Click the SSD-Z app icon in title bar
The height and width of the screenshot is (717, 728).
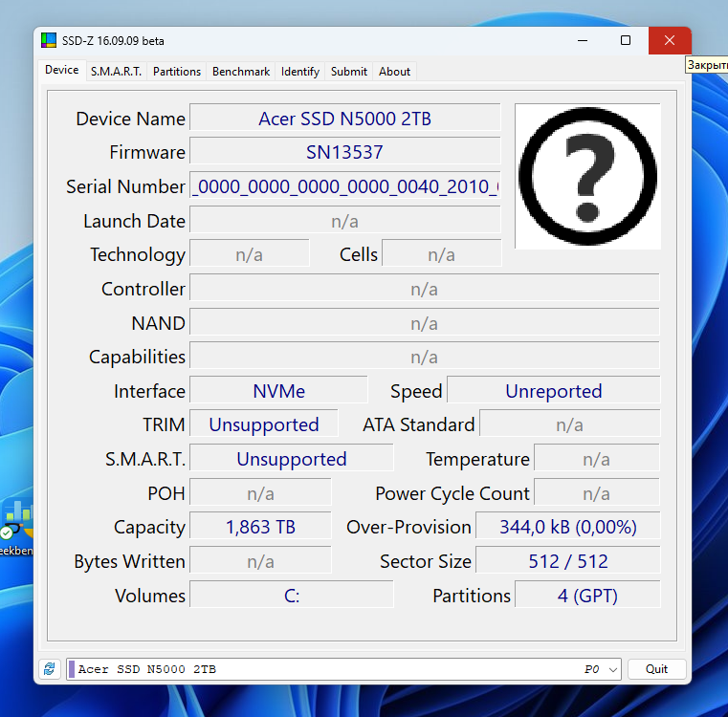[49, 41]
